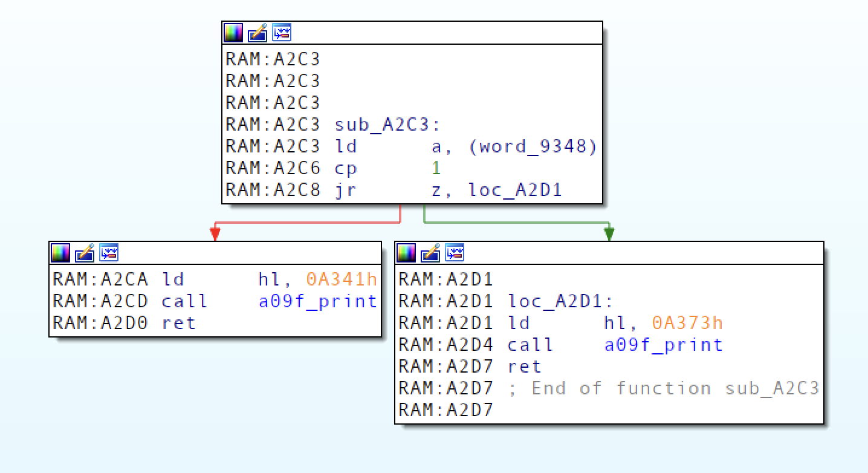This screenshot has height=473, width=868.
Task: Select a09f_print call at address A2D4
Action: click(x=663, y=345)
